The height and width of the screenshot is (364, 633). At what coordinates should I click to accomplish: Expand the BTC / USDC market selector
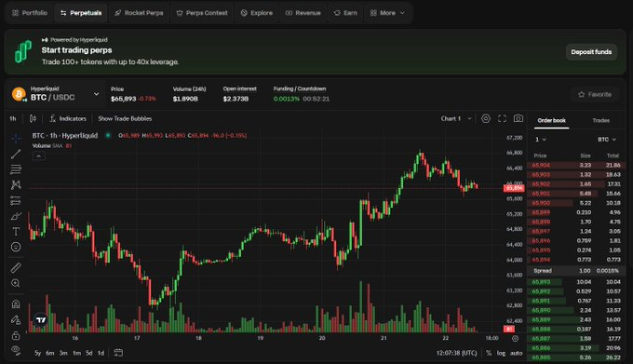pyautogui.click(x=96, y=94)
